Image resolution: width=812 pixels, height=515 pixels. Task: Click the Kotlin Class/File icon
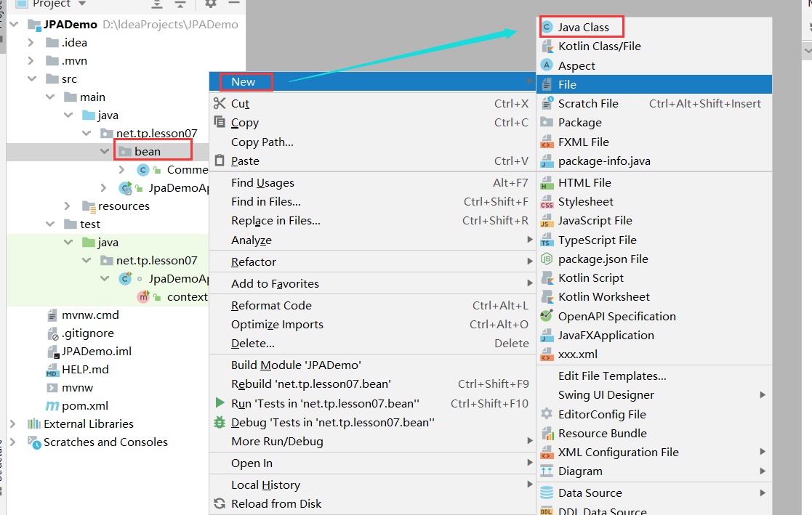pyautogui.click(x=547, y=46)
